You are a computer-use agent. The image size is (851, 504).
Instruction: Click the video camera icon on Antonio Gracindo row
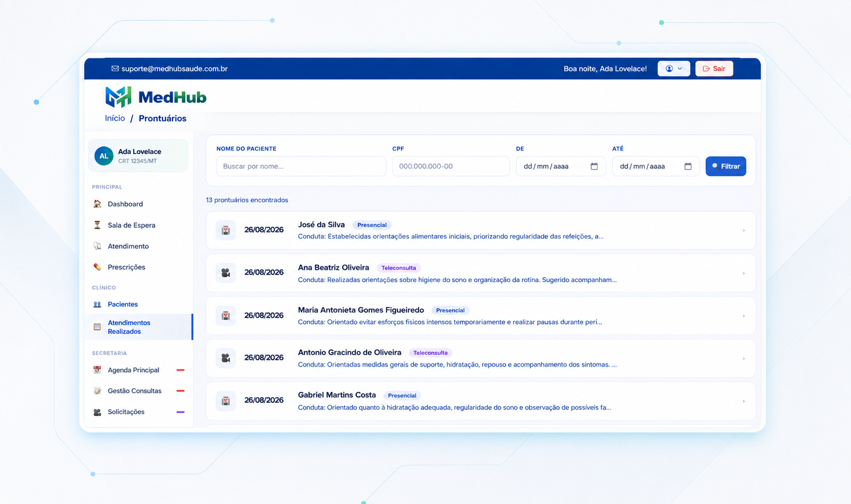point(226,358)
